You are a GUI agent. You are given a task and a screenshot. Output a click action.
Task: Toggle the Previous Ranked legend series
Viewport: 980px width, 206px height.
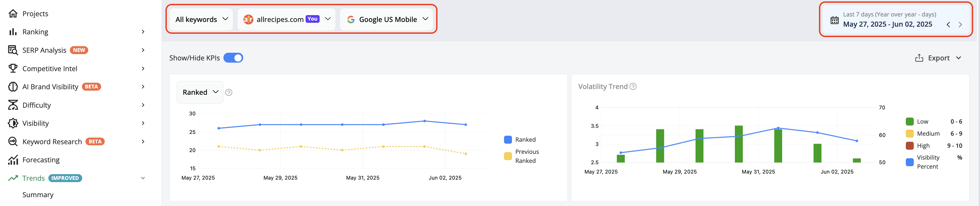(521, 156)
